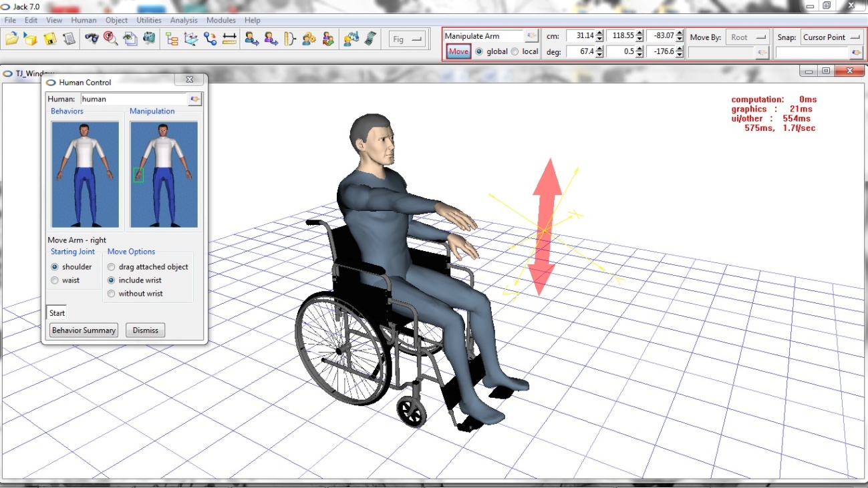Screen dimensions: 868x488
Task: Click the Behavior Summary button
Action: pyautogui.click(x=84, y=330)
